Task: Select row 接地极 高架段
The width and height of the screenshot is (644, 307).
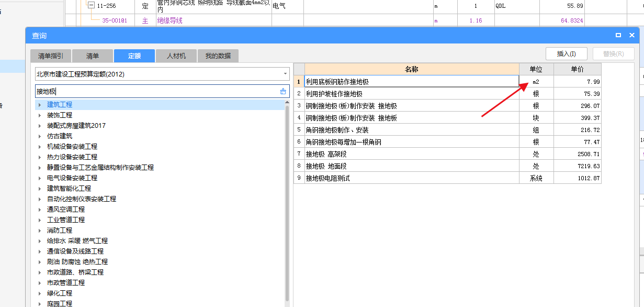Action: [x=412, y=154]
